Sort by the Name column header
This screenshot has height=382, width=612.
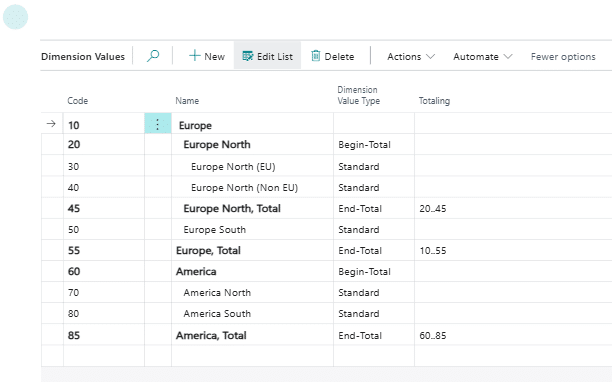pos(187,101)
